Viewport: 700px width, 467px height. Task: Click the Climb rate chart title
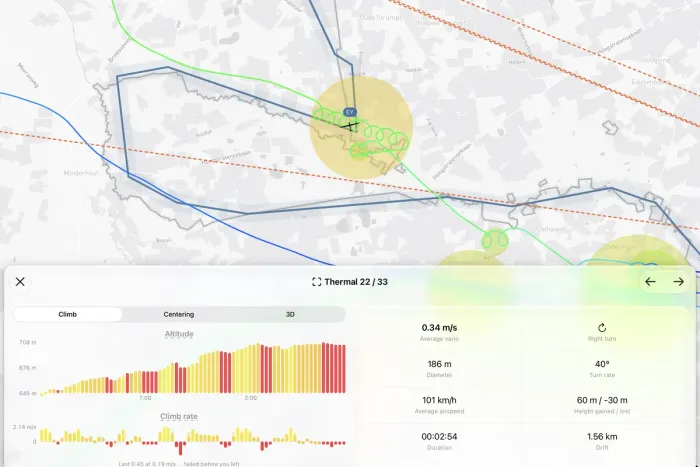click(179, 417)
